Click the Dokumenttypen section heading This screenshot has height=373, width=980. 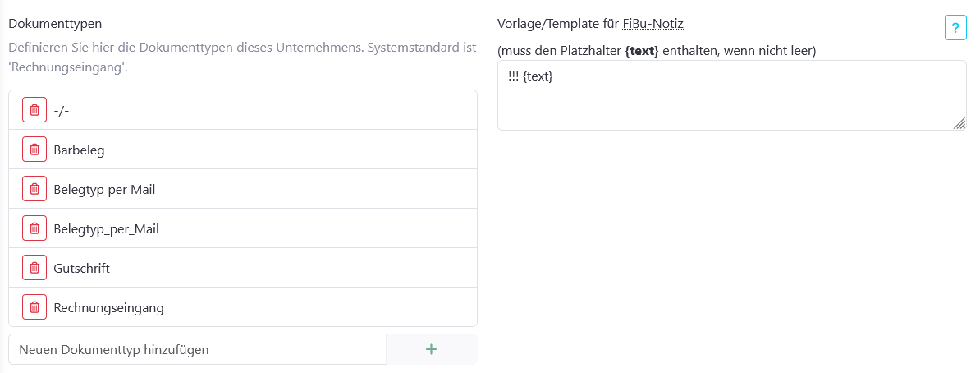click(54, 23)
